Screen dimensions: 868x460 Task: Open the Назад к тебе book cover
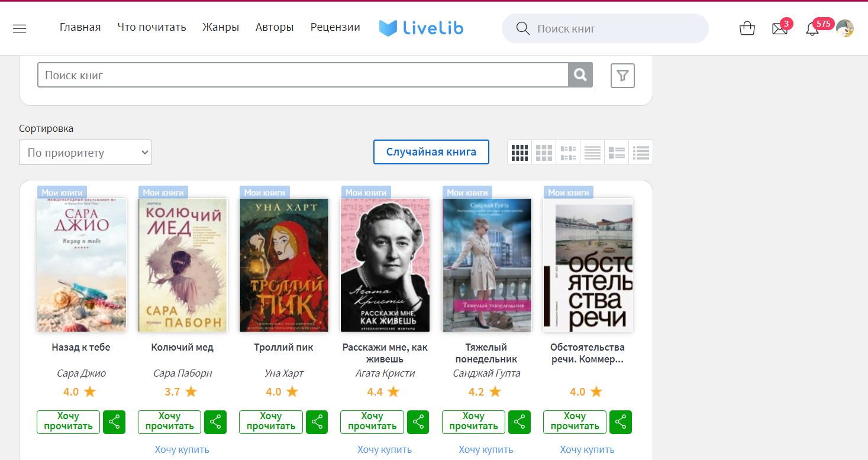[x=82, y=265]
